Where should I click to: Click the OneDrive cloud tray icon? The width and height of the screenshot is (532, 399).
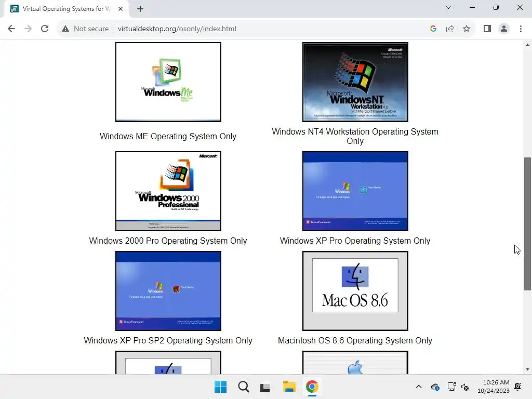(x=435, y=387)
